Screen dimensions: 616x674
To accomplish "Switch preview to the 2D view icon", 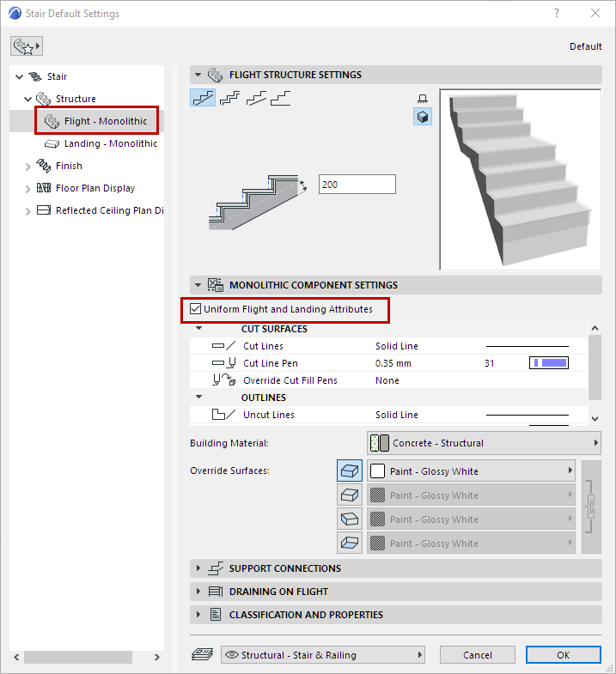I will (x=423, y=99).
